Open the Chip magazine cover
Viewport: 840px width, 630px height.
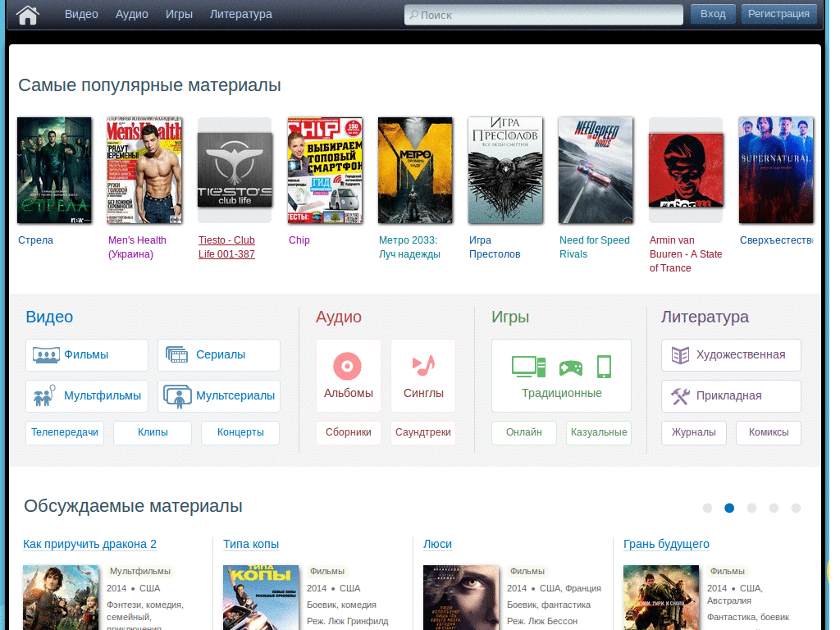point(325,171)
